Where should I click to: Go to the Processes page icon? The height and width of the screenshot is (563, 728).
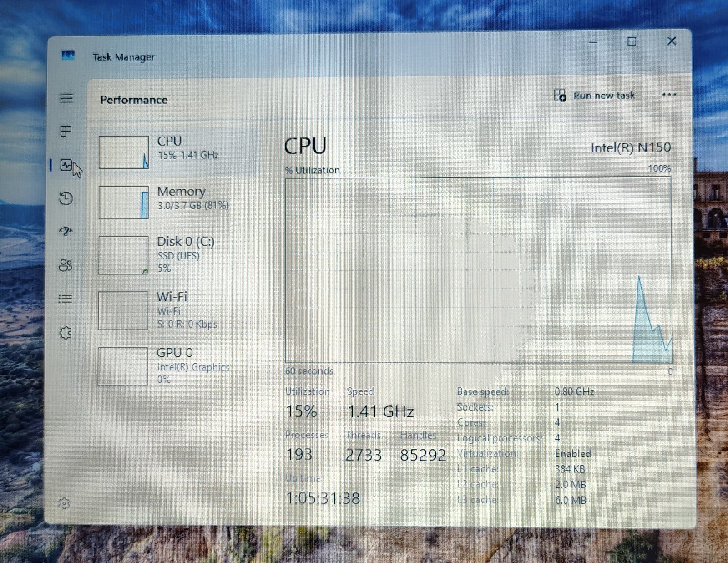point(66,132)
